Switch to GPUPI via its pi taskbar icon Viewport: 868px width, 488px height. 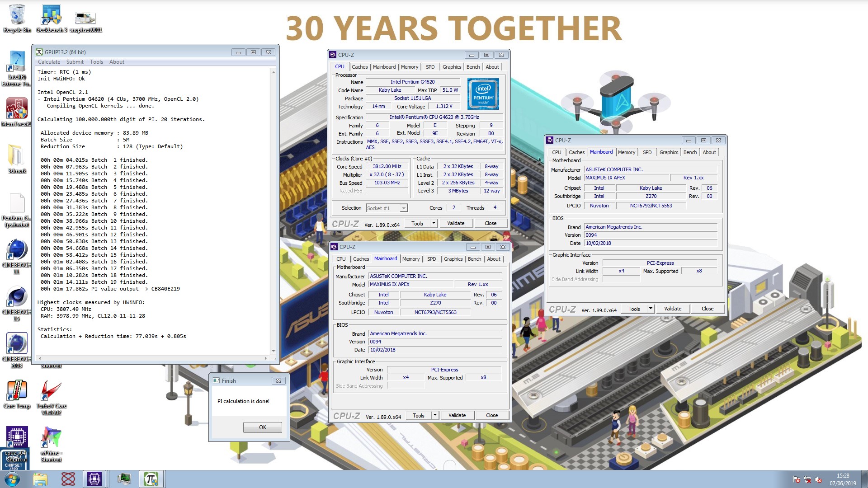coord(151,479)
